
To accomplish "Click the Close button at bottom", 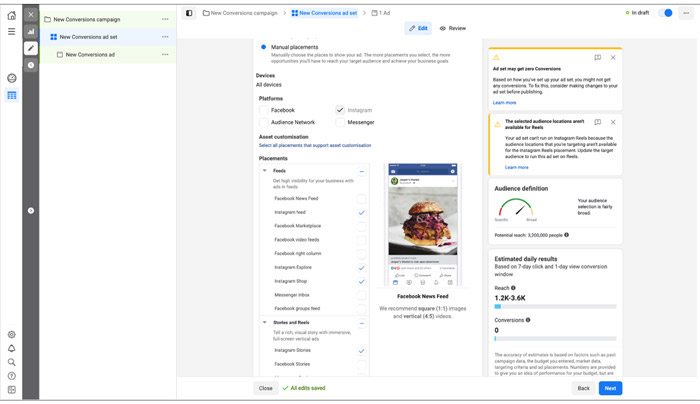I will click(266, 388).
